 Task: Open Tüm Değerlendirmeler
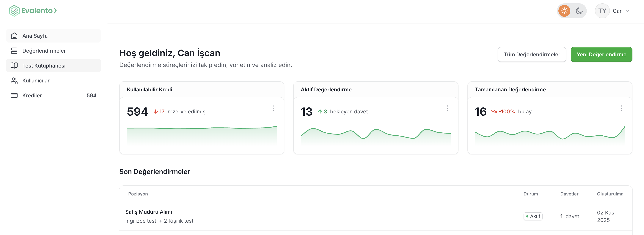pos(532,54)
